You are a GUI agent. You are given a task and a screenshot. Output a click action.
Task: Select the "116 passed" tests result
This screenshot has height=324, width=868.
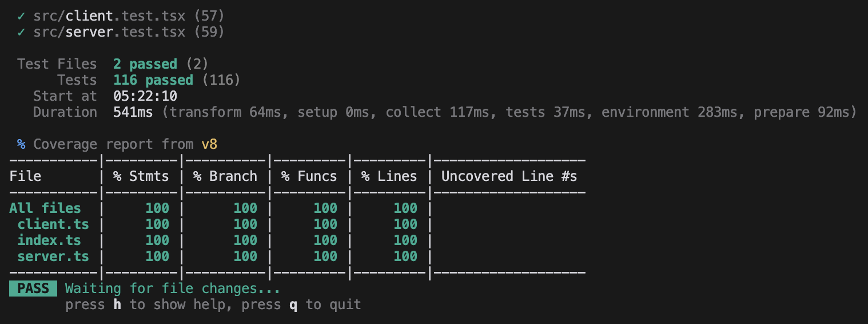point(153,80)
